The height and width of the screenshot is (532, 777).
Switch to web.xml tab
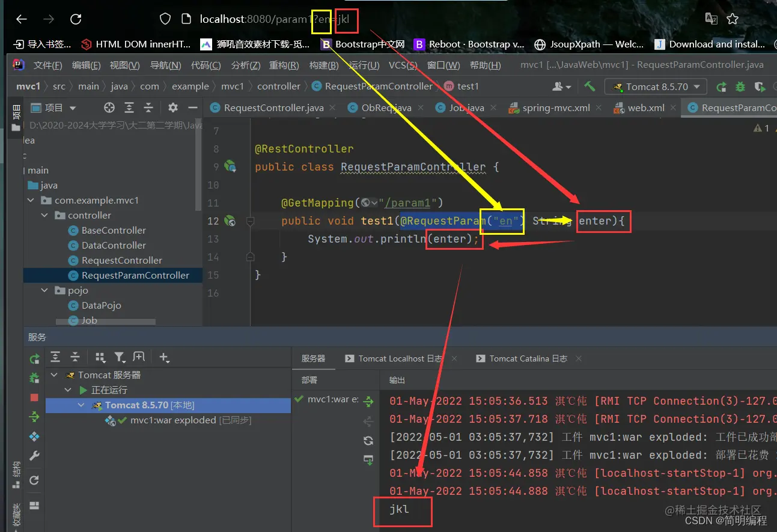tap(639, 108)
